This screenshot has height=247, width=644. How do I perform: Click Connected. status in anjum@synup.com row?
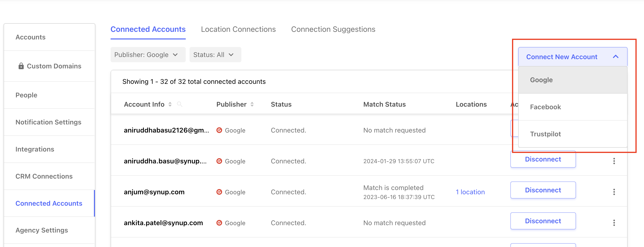click(x=288, y=192)
